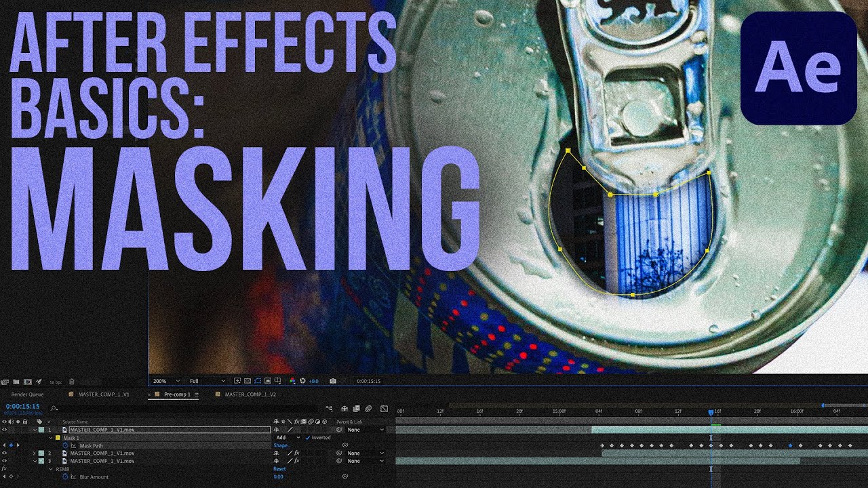Click the Shape... mask path link
868x488 pixels.
coord(281,445)
